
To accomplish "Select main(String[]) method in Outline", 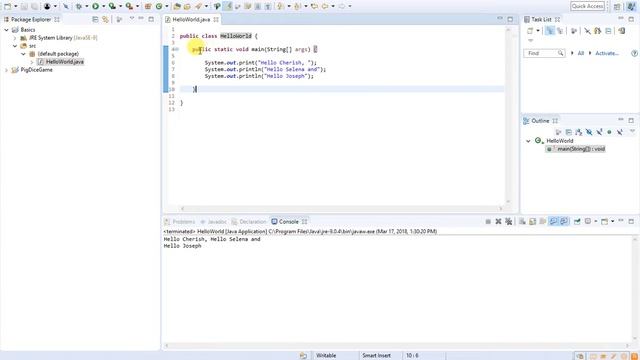I will (581, 149).
